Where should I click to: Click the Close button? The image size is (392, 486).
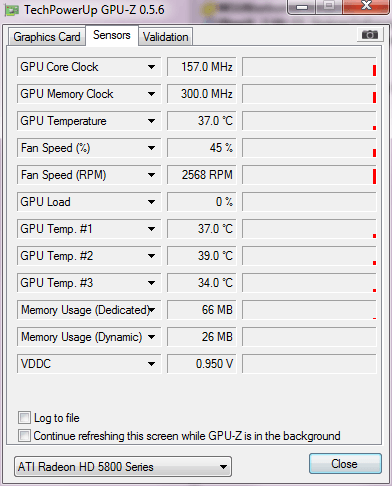coord(345,464)
